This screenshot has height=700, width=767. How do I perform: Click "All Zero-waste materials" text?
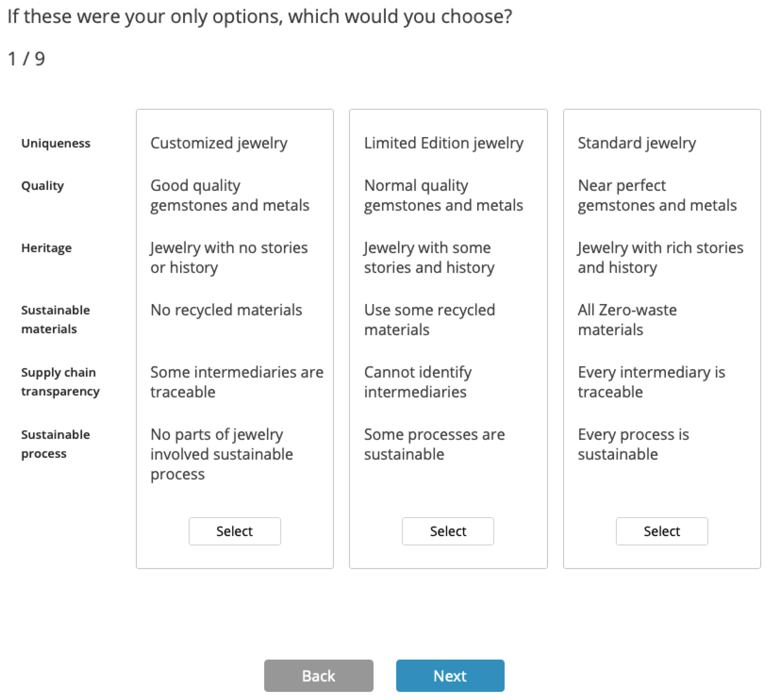pos(627,320)
